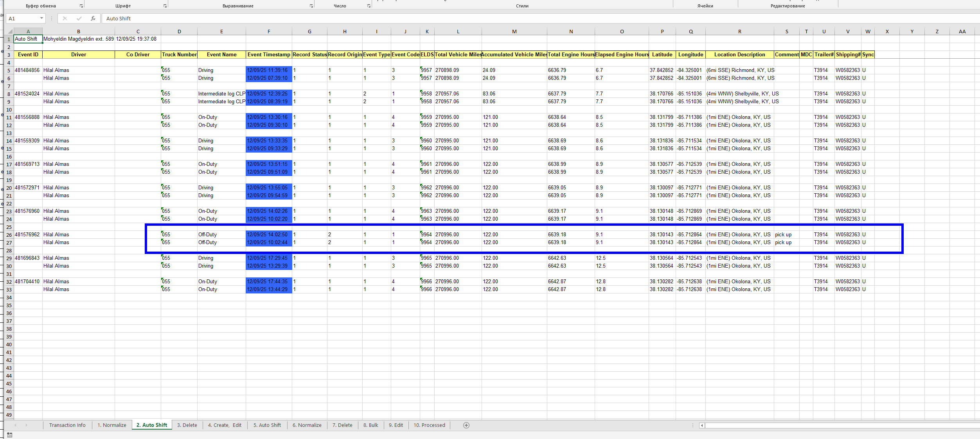This screenshot has width=980, height=439.
Task: Switch to the Transaction Info sheet tab
Action: click(x=67, y=425)
